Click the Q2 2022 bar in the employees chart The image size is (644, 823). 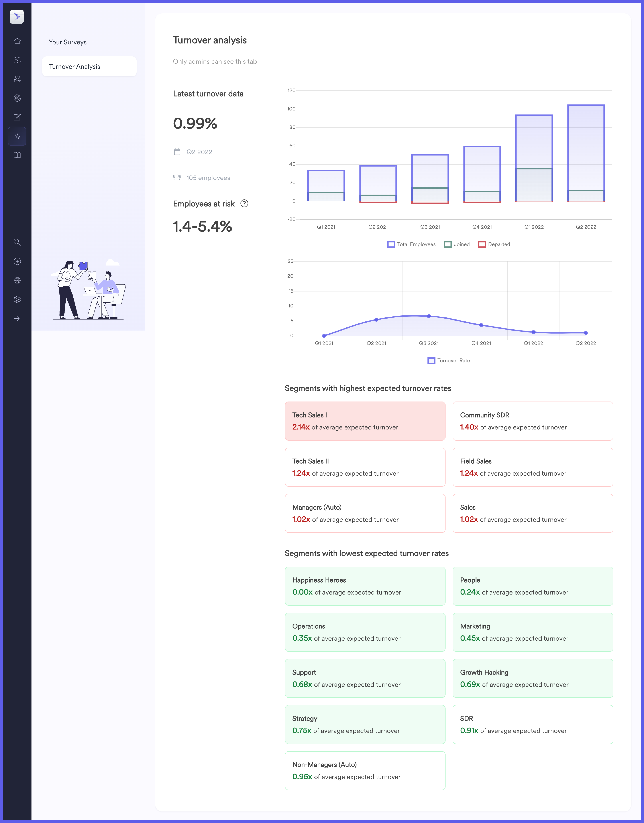coord(586,153)
